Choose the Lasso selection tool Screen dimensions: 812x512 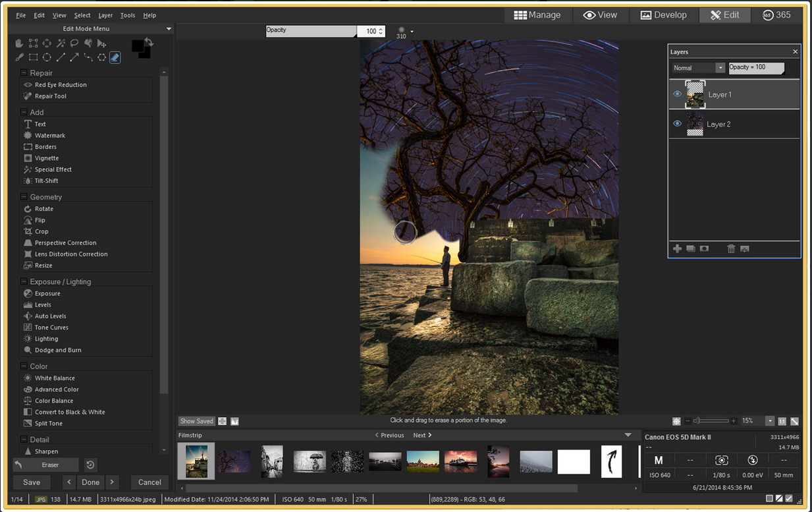click(74, 43)
